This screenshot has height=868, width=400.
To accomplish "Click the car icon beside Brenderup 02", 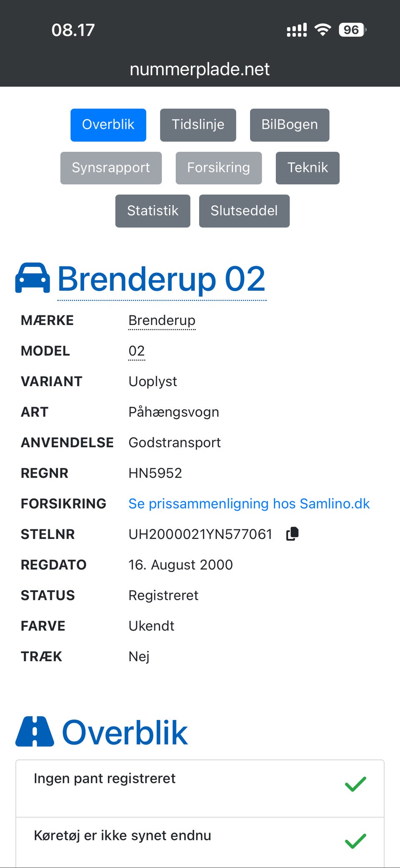I will pyautogui.click(x=32, y=278).
